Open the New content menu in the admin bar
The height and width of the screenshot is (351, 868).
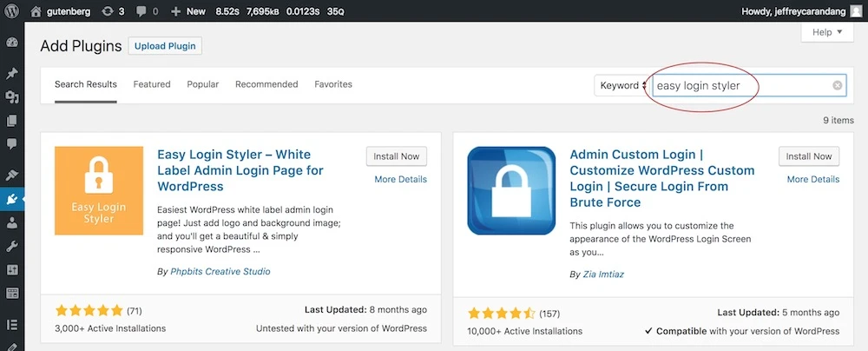188,11
